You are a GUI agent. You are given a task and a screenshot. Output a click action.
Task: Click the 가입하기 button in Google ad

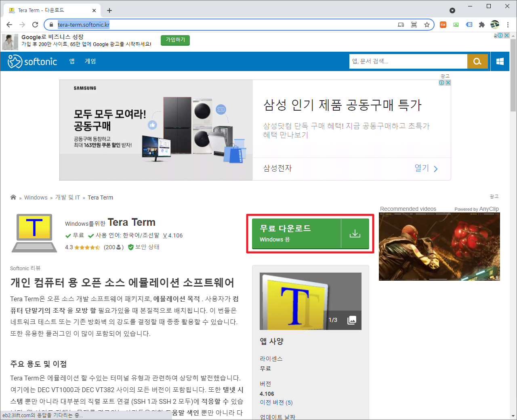pos(175,40)
